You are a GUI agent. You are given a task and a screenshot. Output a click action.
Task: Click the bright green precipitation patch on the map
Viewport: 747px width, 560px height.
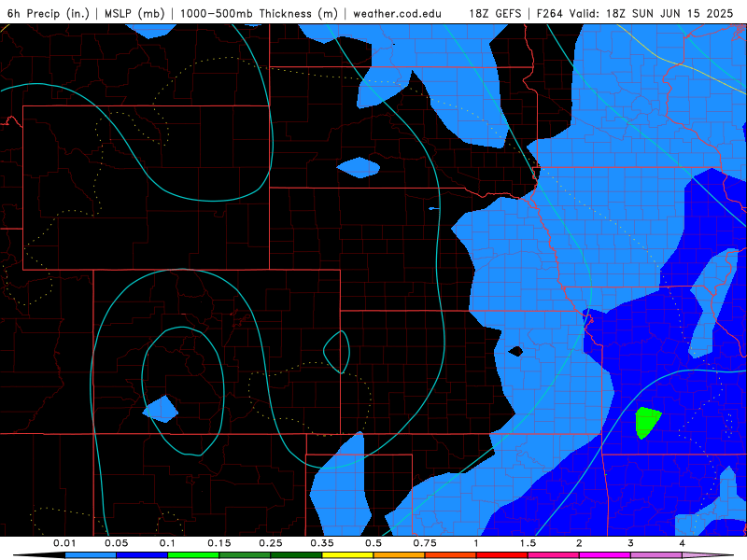[648, 423]
